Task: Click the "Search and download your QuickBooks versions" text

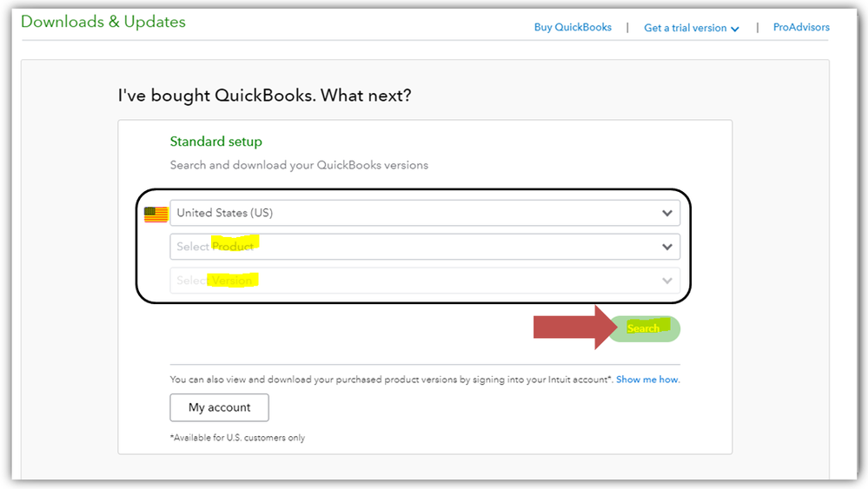Action: click(x=299, y=165)
